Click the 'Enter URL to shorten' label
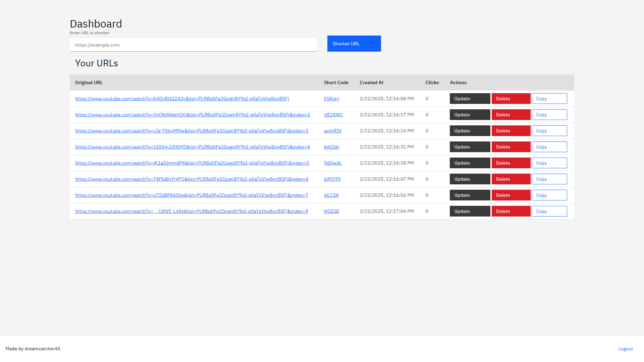Image resolution: width=644 pixels, height=362 pixels. [90, 33]
